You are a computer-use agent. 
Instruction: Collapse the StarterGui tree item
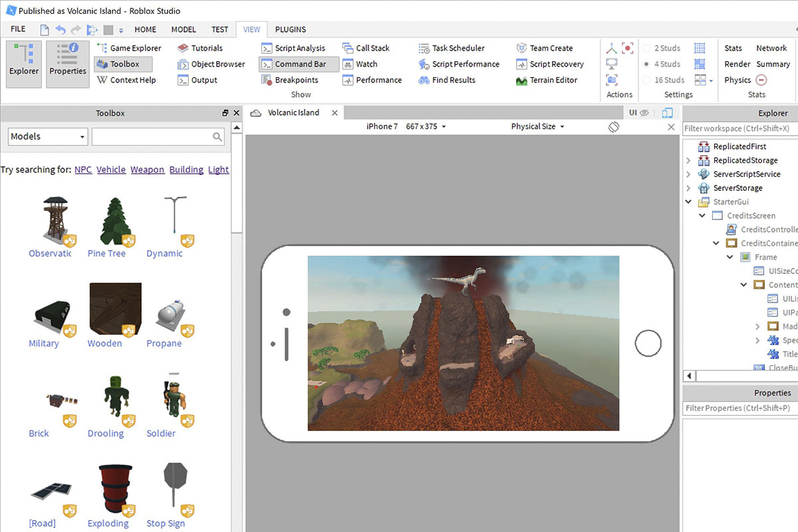point(688,201)
